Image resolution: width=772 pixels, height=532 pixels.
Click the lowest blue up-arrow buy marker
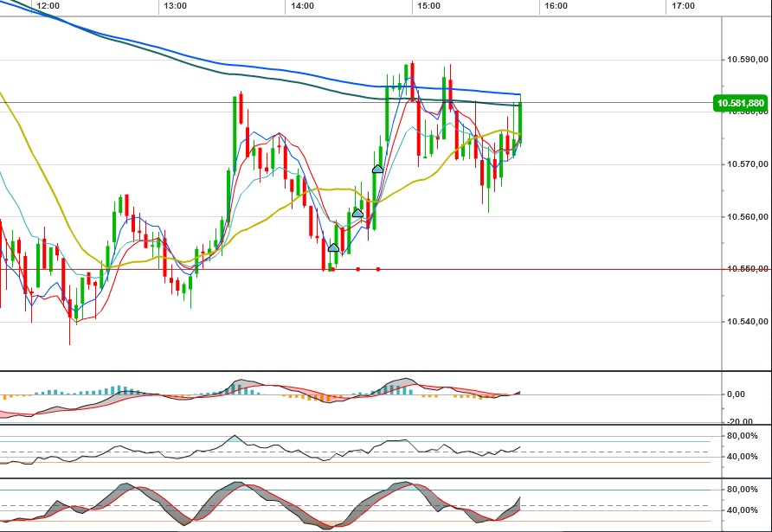pos(332,247)
